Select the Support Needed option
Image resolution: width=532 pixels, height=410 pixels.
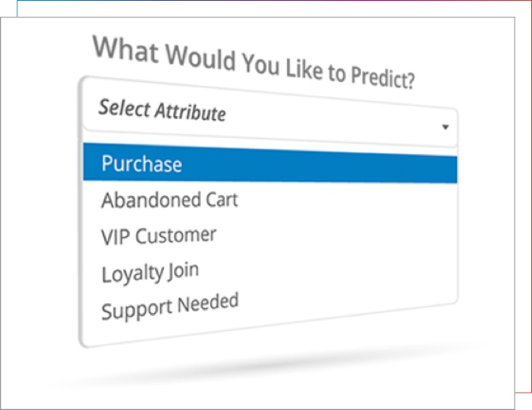click(x=170, y=305)
